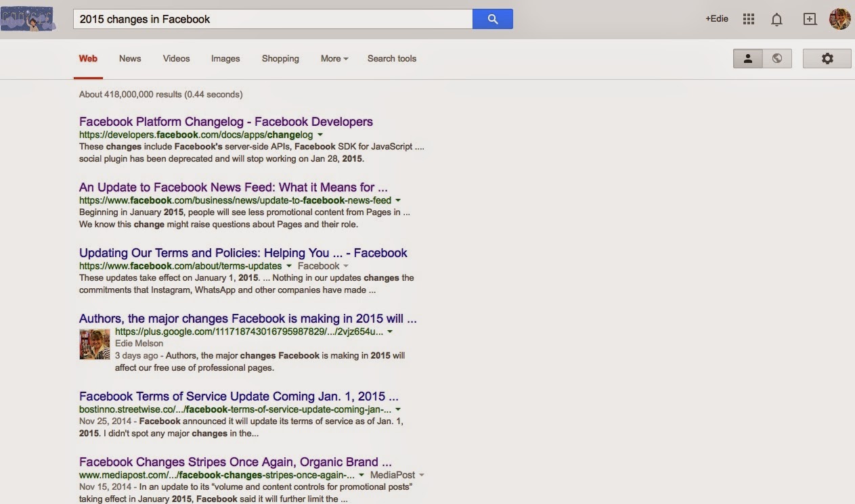Open Search tools options
This screenshot has width=855, height=504.
click(x=392, y=59)
